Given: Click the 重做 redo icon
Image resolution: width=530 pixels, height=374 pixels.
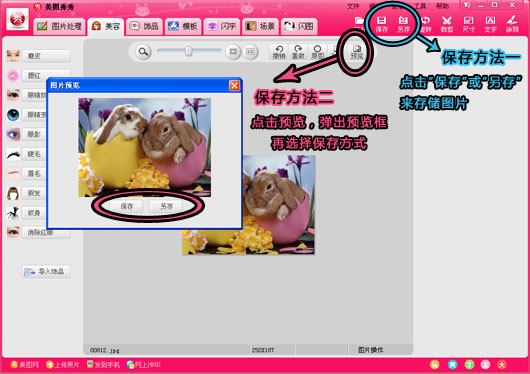Looking at the screenshot, I should pos(298,52).
